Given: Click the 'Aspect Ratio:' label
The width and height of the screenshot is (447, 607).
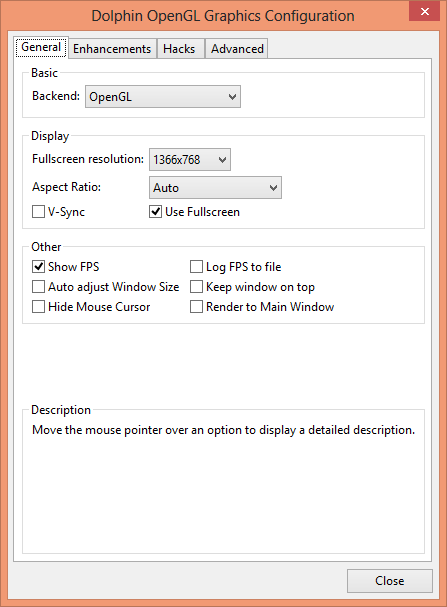Looking at the screenshot, I should coord(67,187).
